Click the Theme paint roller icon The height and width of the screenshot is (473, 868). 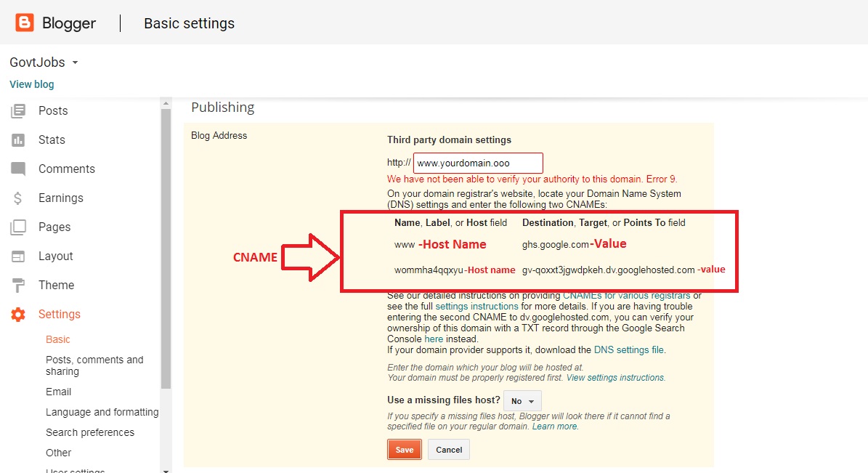[x=18, y=286]
